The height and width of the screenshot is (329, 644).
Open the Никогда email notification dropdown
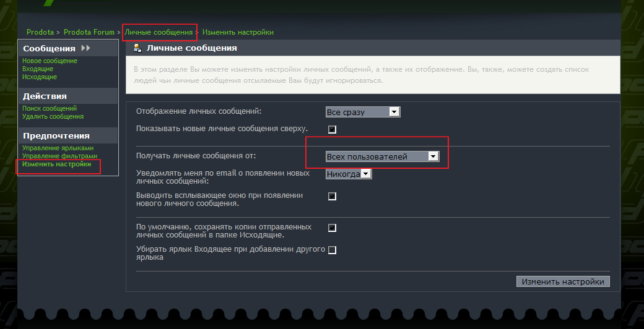click(x=349, y=174)
